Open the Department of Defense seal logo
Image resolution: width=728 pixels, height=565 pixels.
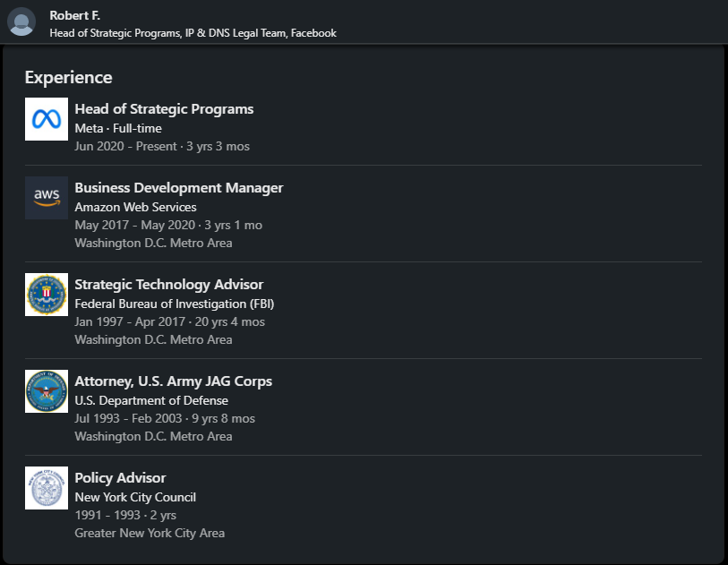tap(47, 391)
